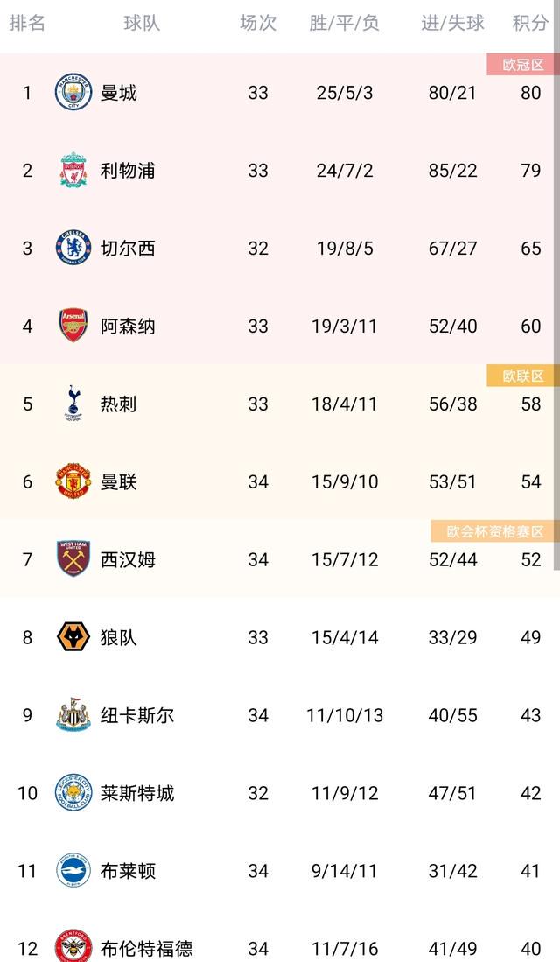Viewport: 560px width, 962px height.
Task: Tap the Manchester City club crest
Action: [x=73, y=92]
